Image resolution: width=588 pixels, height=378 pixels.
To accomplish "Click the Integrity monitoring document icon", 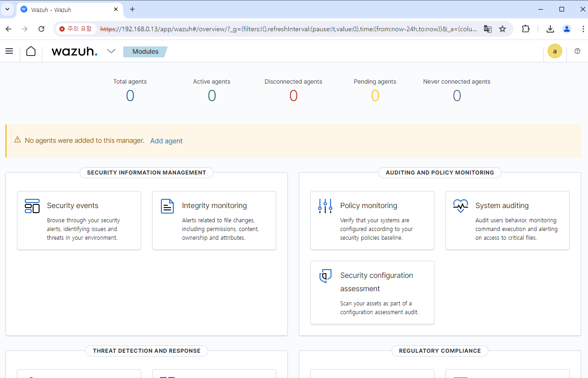I will click(x=167, y=206).
